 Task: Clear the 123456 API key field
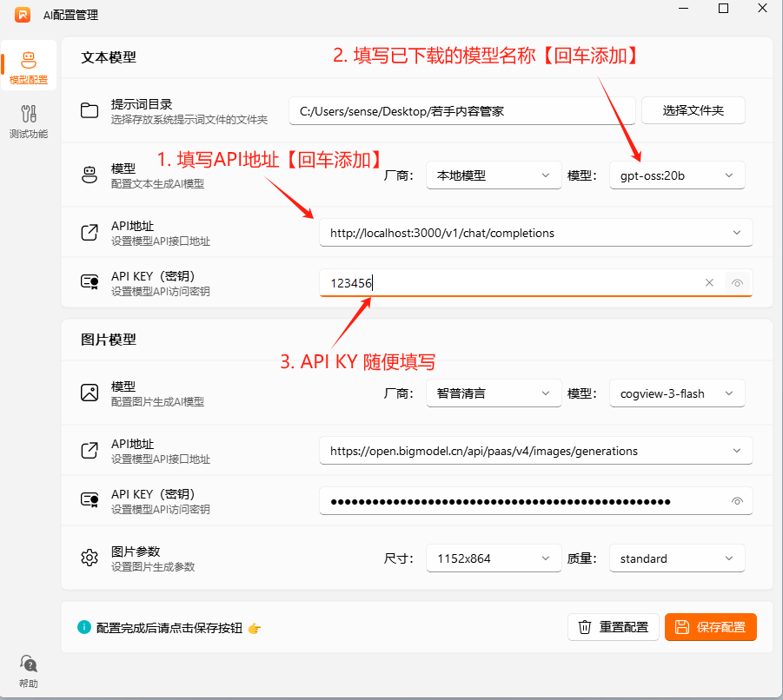pos(709,282)
